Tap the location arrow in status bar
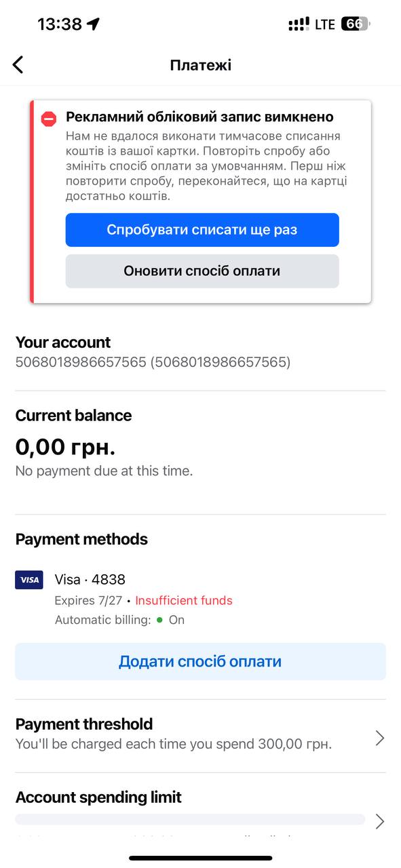This screenshot has height=868, width=401. click(94, 24)
